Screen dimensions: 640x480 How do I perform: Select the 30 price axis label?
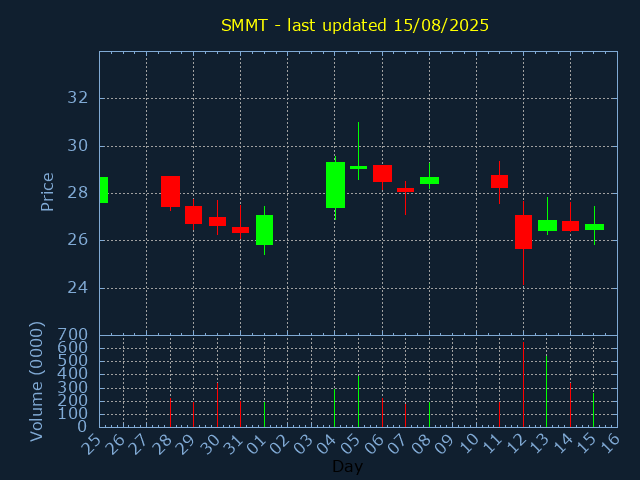[78, 146]
